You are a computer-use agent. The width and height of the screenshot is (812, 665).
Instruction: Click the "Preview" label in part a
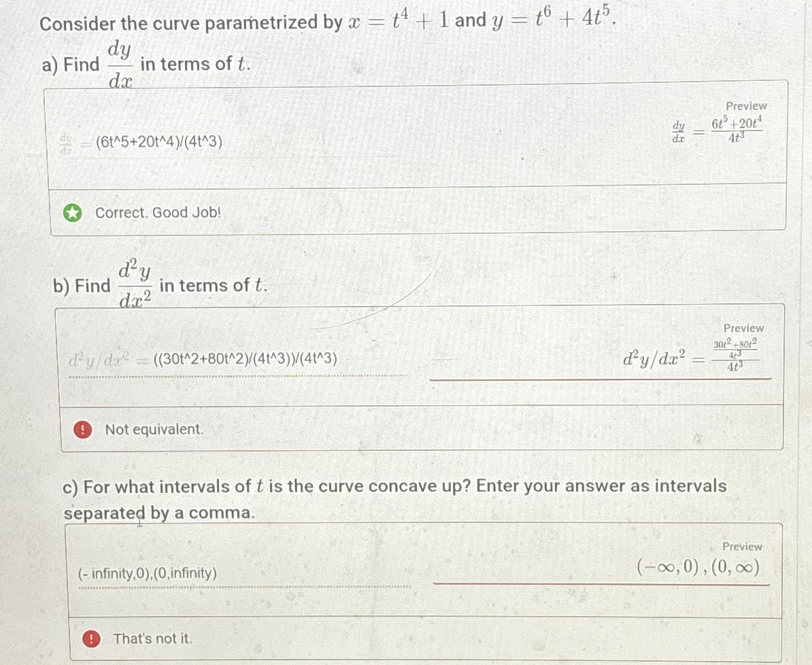(x=746, y=106)
